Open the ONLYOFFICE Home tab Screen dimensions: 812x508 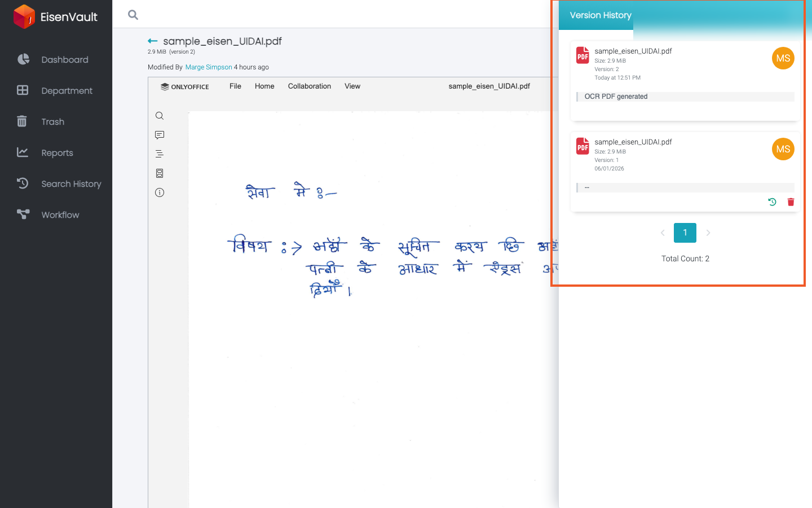(264, 86)
